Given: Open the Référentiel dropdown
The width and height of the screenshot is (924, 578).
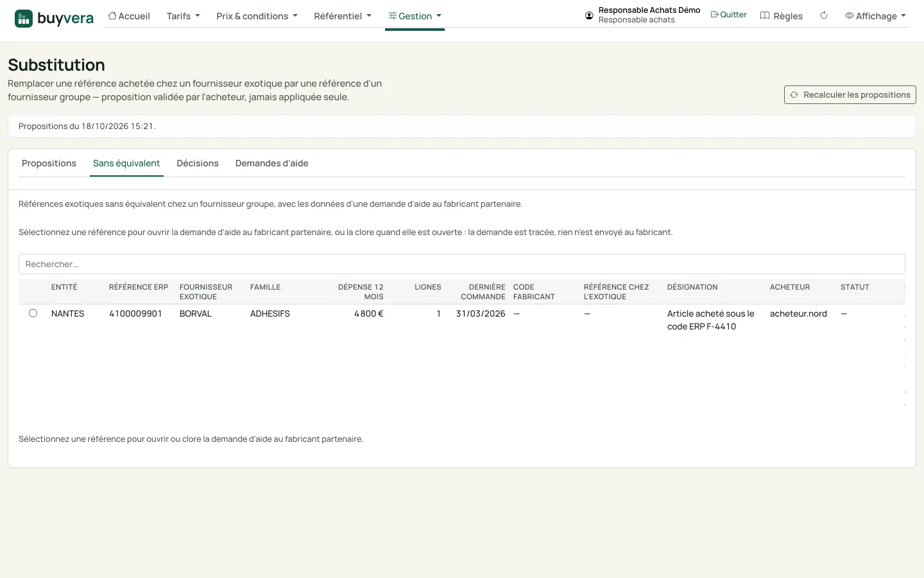Looking at the screenshot, I should click(343, 16).
